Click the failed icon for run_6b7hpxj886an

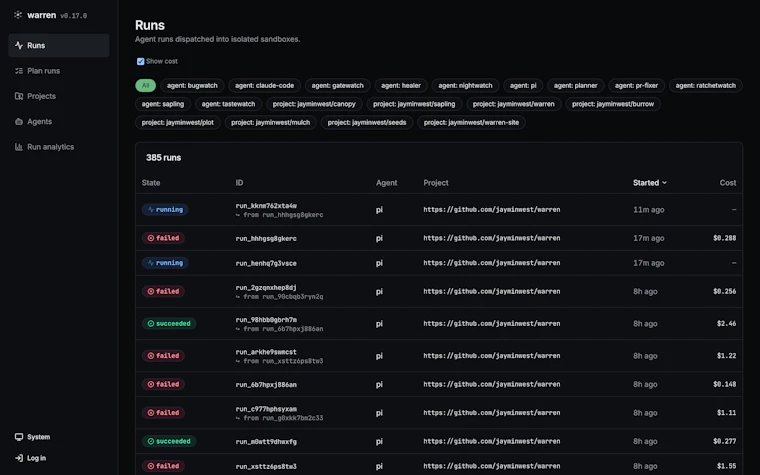tap(151, 384)
